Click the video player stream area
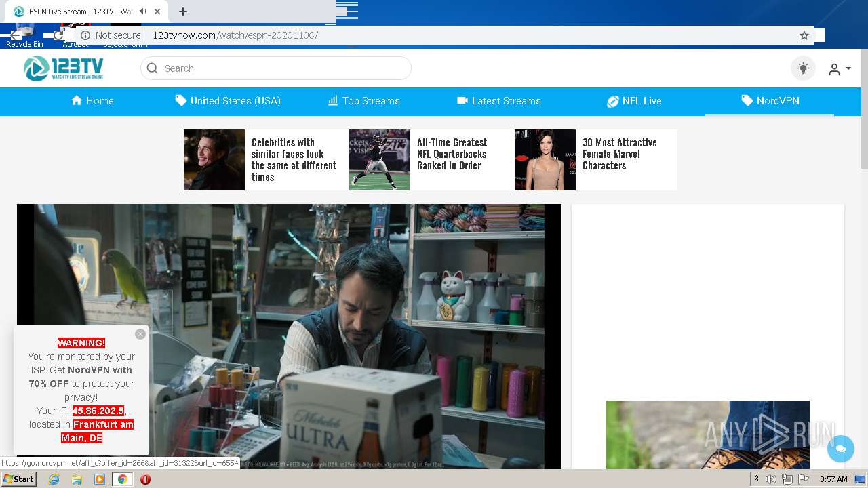The image size is (868, 488). 289,336
